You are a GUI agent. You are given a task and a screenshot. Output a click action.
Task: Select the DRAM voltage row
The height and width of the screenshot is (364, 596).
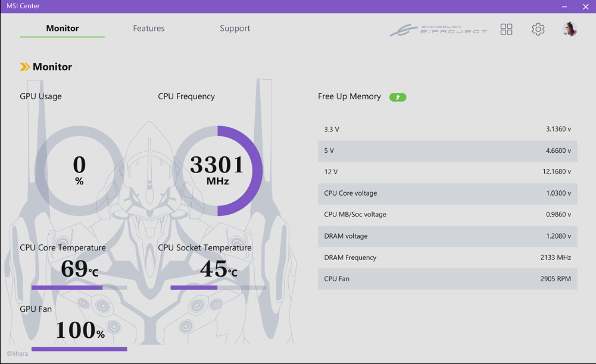pos(447,236)
